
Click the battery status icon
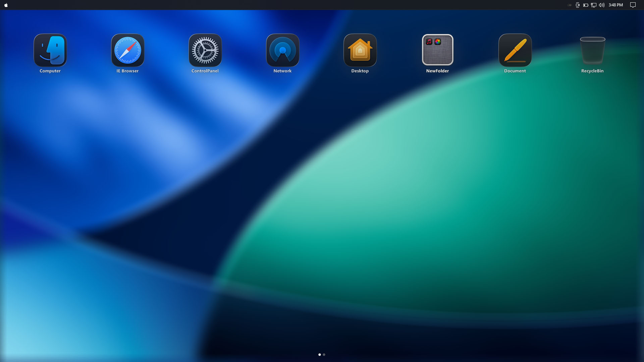[586, 5]
